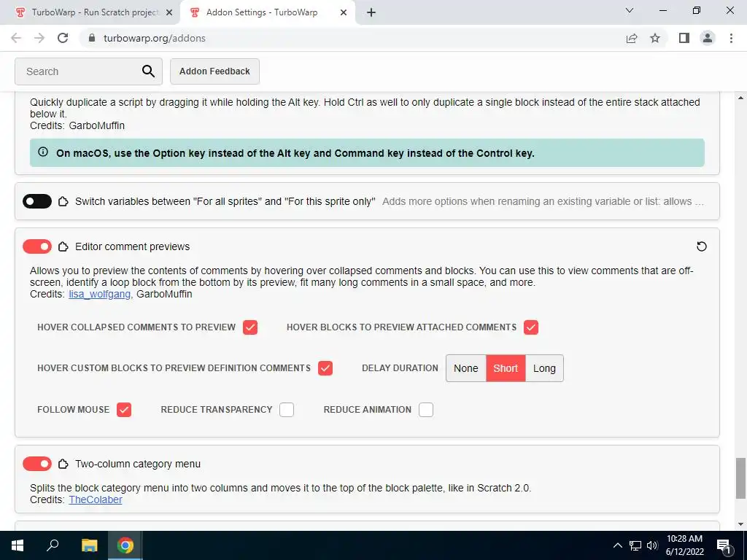The width and height of the screenshot is (747, 560).
Task: Click the macOS Option key notice text
Action: tap(295, 153)
